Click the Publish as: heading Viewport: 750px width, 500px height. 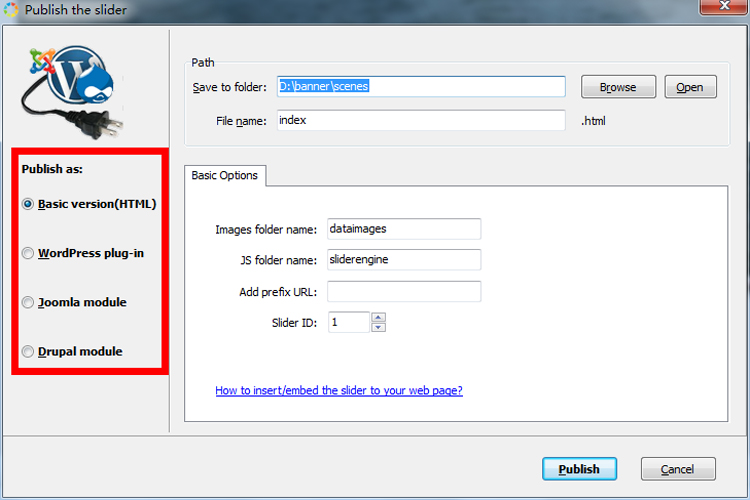coord(52,169)
